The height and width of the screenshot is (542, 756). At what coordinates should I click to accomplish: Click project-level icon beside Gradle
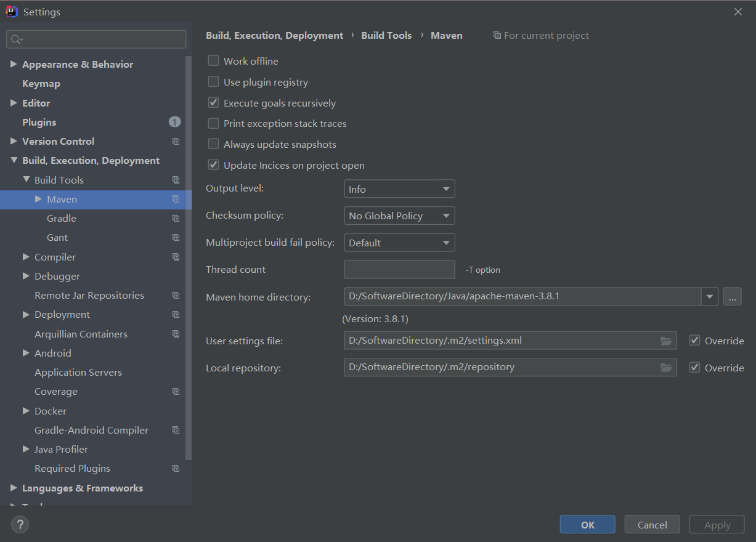tap(176, 219)
